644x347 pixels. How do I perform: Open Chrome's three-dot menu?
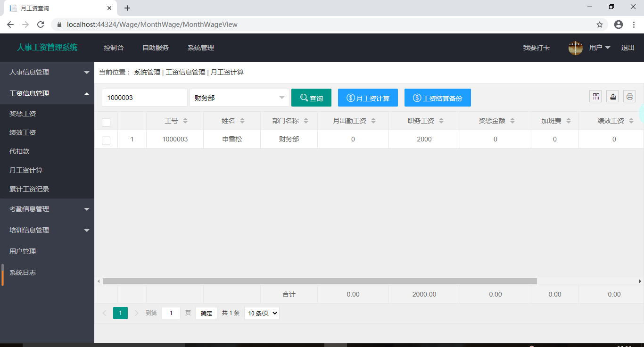click(x=634, y=25)
